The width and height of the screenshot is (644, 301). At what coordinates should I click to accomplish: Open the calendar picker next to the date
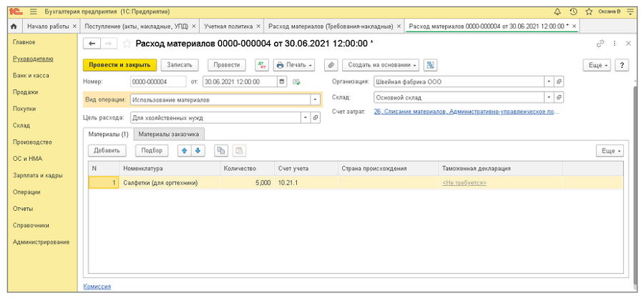[282, 82]
